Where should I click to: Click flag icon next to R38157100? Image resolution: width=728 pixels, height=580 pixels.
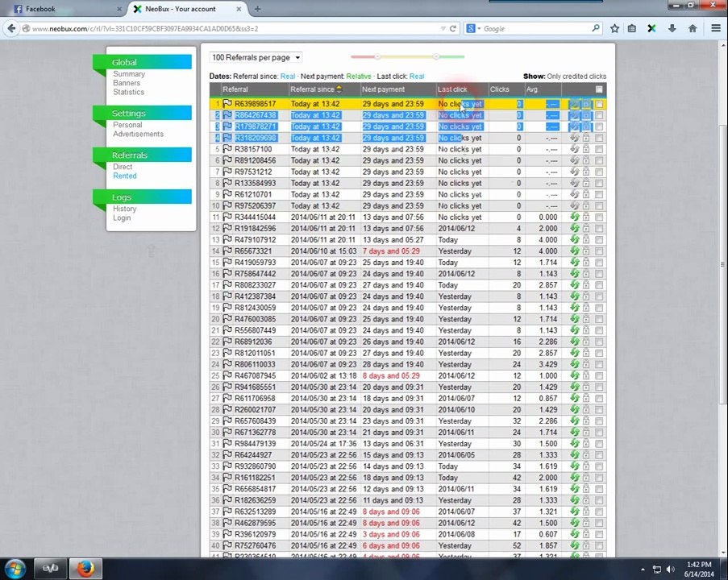227,148
